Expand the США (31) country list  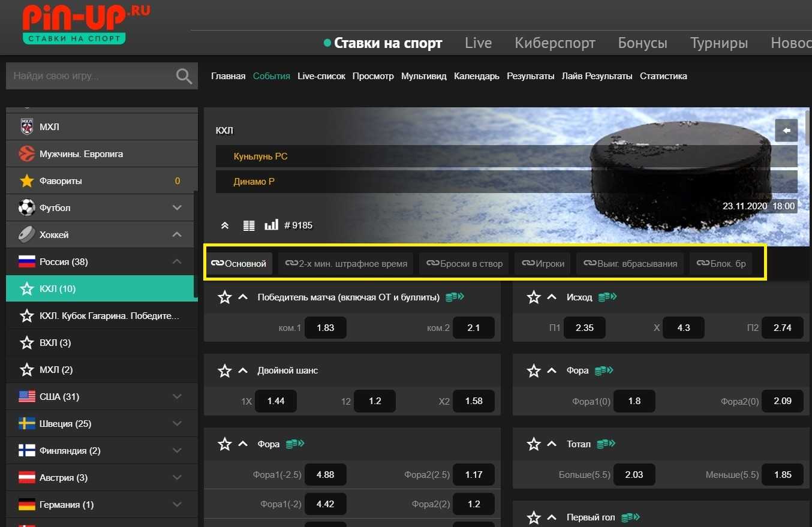pos(177,396)
